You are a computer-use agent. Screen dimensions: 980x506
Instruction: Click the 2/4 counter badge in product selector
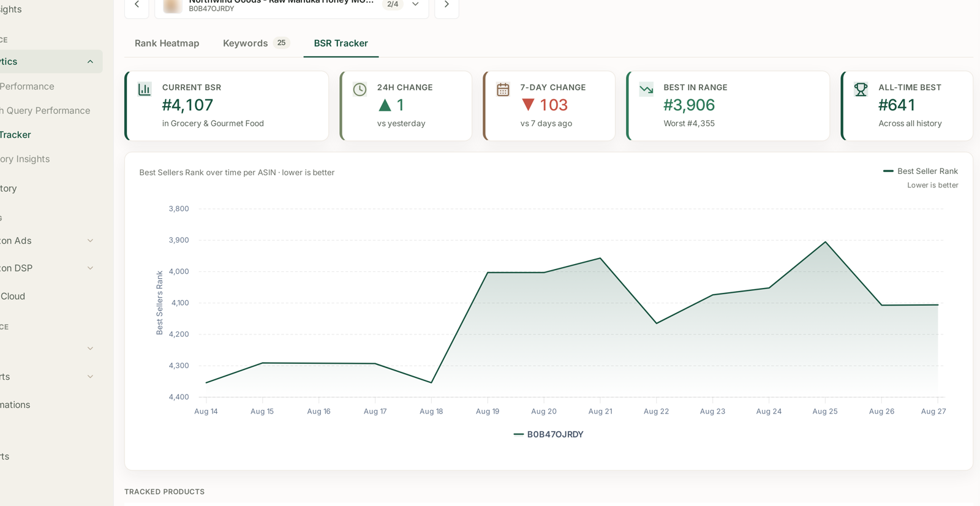tap(393, 4)
